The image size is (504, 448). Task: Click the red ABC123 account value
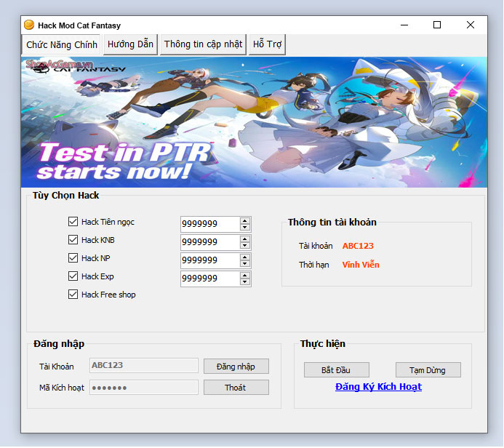click(x=358, y=246)
